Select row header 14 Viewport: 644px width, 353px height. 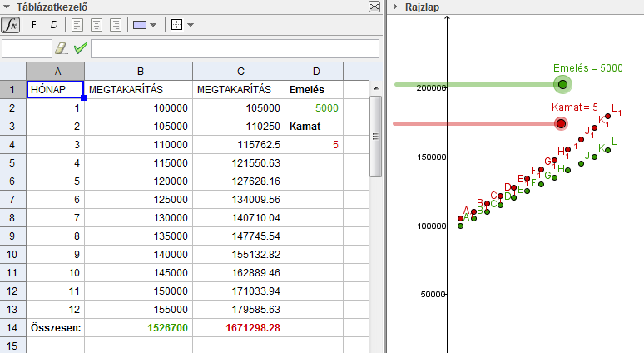click(x=12, y=328)
